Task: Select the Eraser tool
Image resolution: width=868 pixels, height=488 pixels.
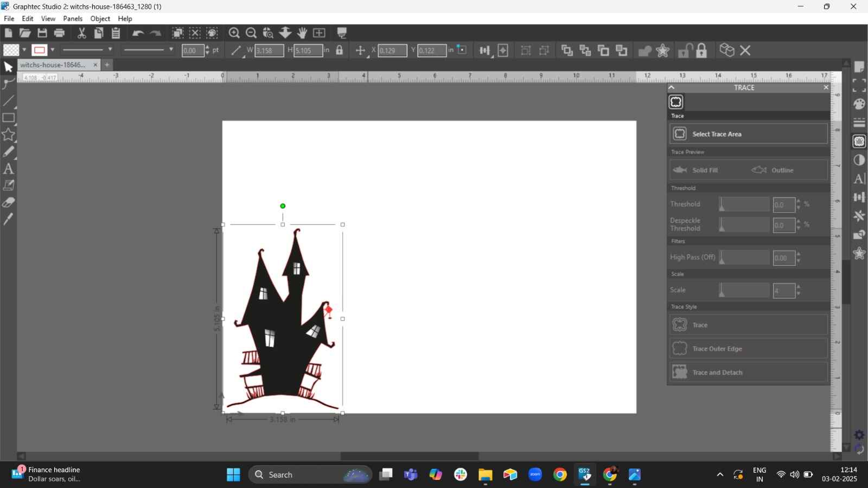Action: click(x=9, y=202)
